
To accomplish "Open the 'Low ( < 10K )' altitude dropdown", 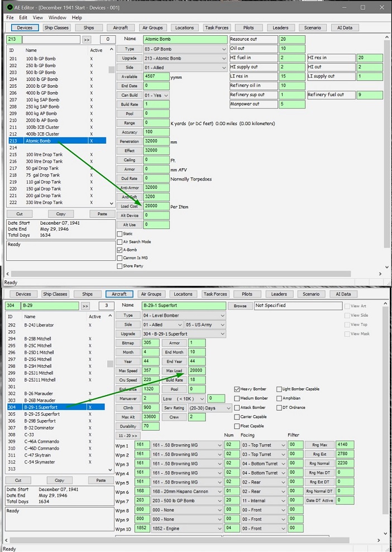I will [183, 398].
